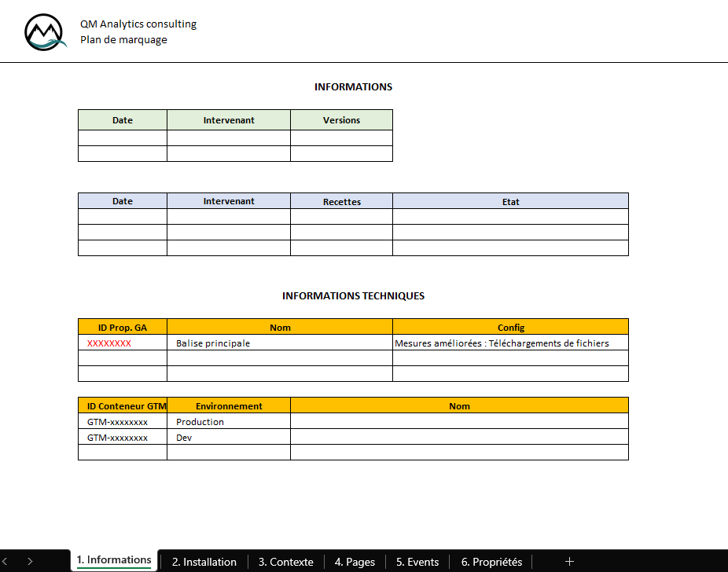Click the first empty cell under Recettes
This screenshot has width=728, height=572.
click(x=342, y=217)
